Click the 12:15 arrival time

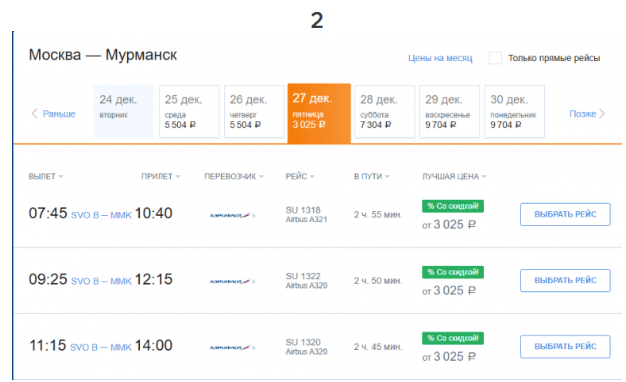(x=154, y=279)
